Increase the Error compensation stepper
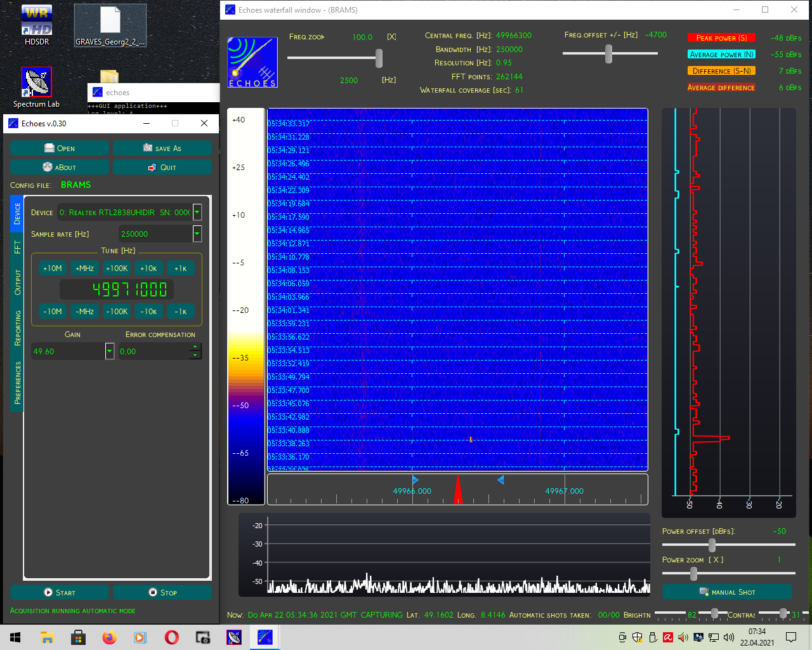This screenshot has height=650, width=812. click(x=195, y=347)
